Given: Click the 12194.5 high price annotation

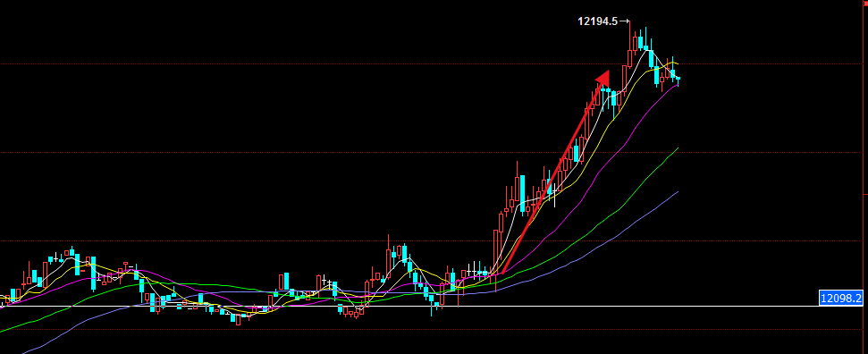Looking at the screenshot, I should (x=597, y=21).
